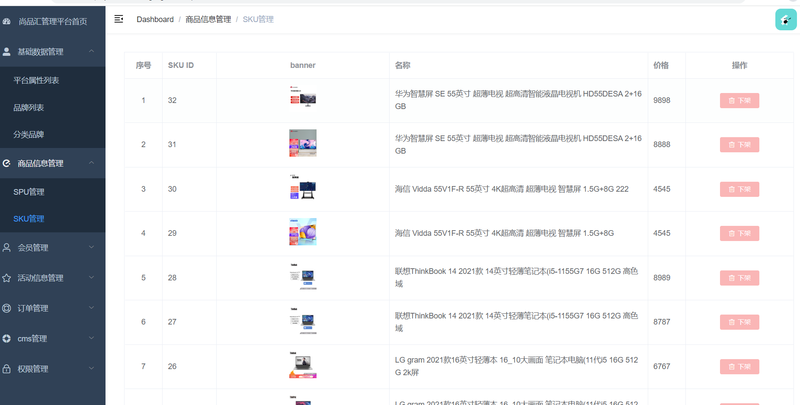Click the user icon next to 基础数据管理
This screenshot has width=800, height=405.
[7, 52]
